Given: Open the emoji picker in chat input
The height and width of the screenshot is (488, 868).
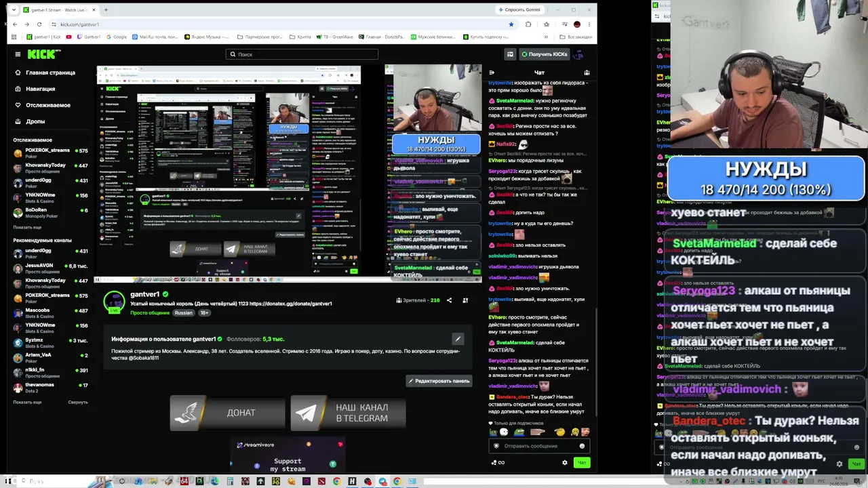Looking at the screenshot, I should (x=582, y=446).
